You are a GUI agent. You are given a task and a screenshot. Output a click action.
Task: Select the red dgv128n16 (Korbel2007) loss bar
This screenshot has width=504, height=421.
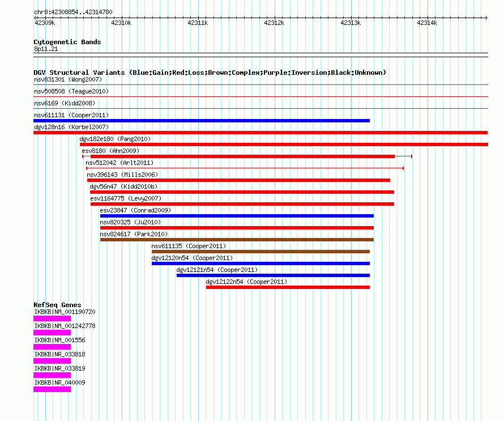click(260, 133)
